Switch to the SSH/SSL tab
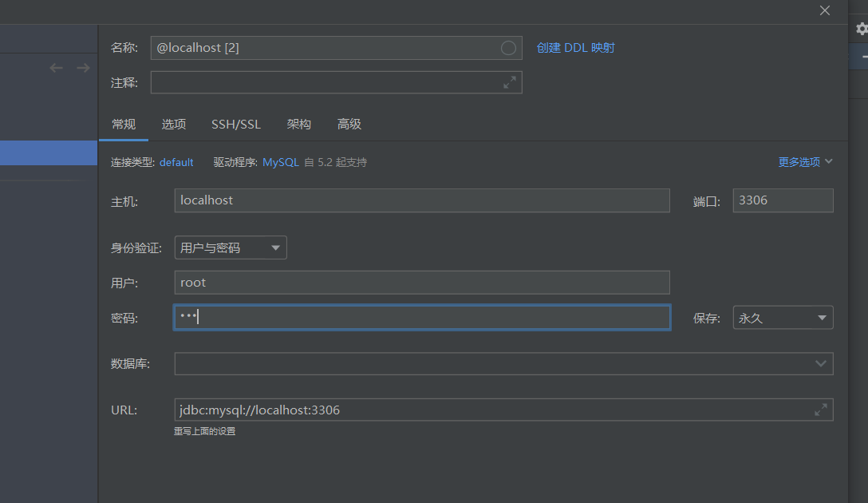868x503 pixels. tap(235, 124)
